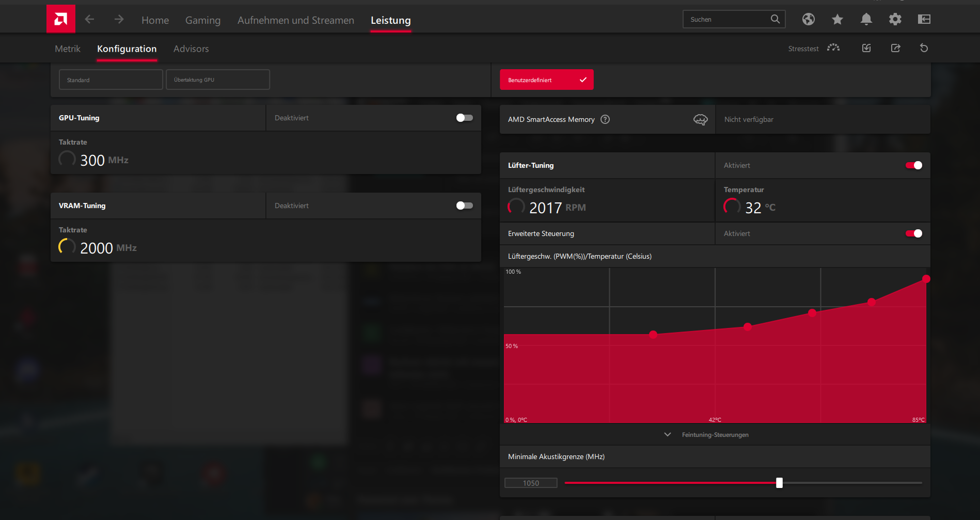Click the import profile icon
This screenshot has height=520, width=980.
coord(866,48)
